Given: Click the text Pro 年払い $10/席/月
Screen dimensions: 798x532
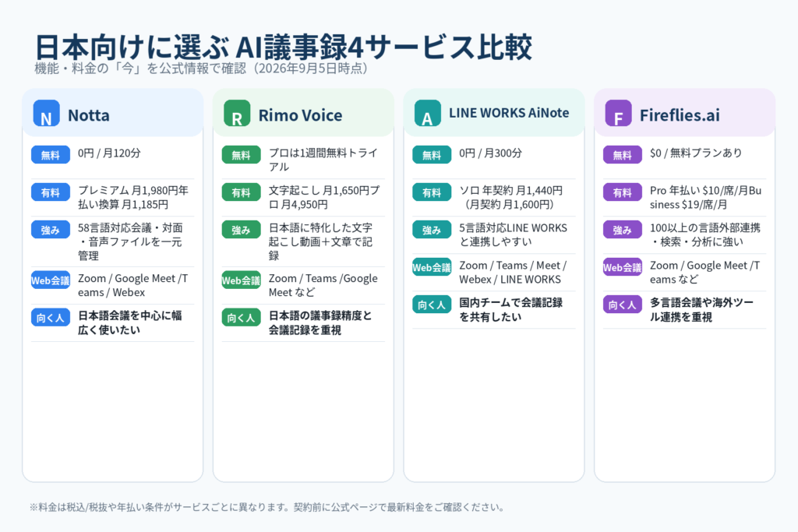Looking at the screenshot, I should (x=698, y=190).
